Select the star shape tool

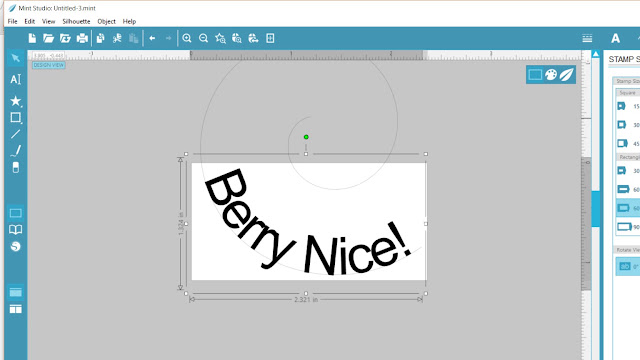(x=16, y=100)
